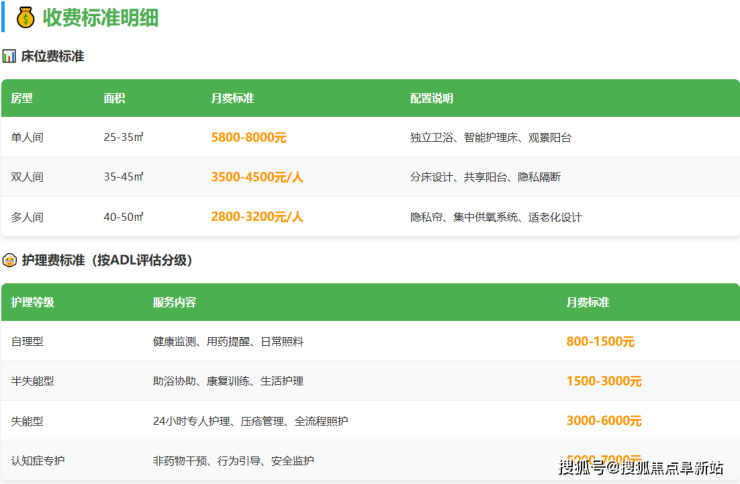Click the 配置说明 column header
Image resolution: width=740 pixels, height=484 pixels.
[x=431, y=99]
